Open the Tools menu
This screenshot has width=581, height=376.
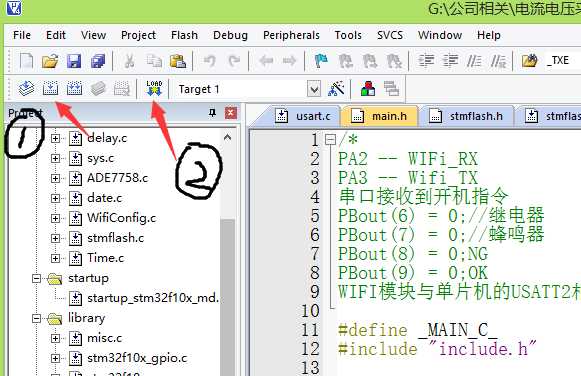[x=348, y=35]
